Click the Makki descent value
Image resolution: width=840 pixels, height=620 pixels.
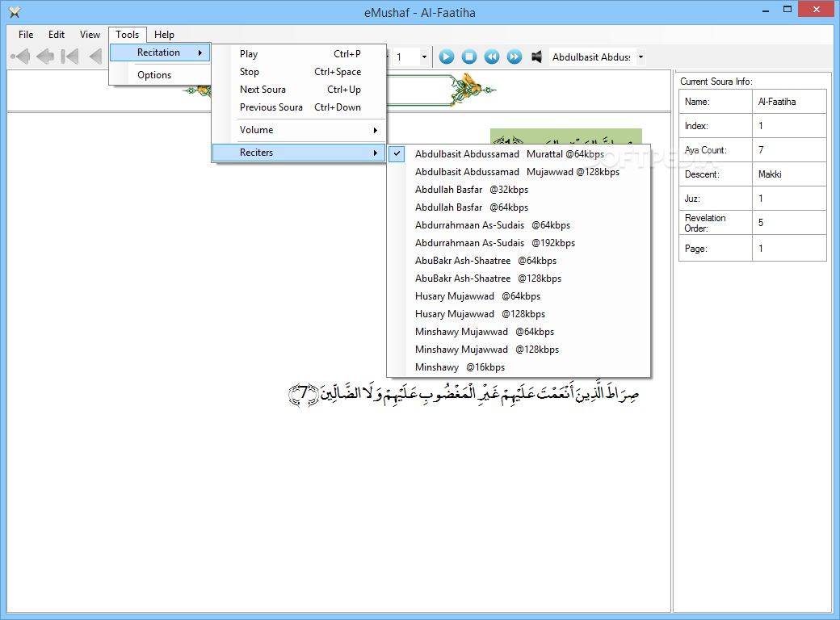(x=789, y=174)
